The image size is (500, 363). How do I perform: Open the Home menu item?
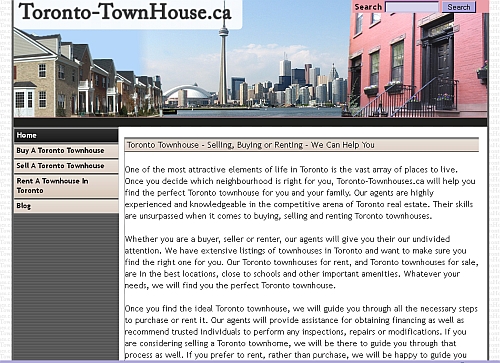click(x=66, y=135)
